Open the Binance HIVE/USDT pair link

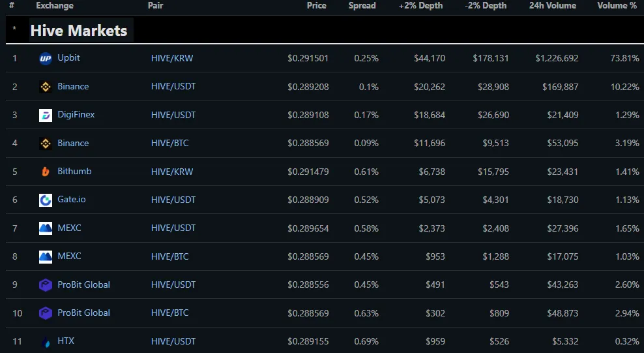(x=173, y=87)
